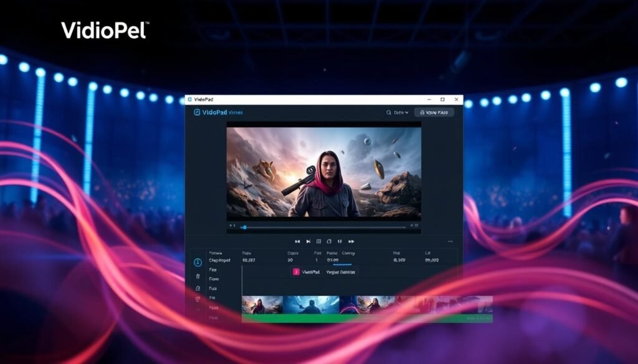The image size is (638, 364).
Task: Select the skip-forward playback icon
Action: [x=309, y=240]
